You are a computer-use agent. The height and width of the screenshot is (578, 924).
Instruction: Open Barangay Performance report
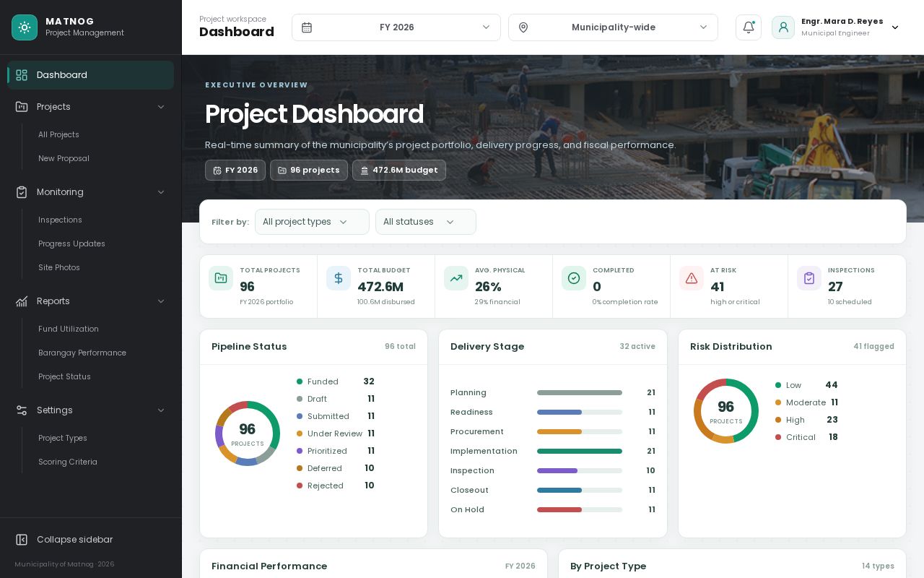click(82, 353)
